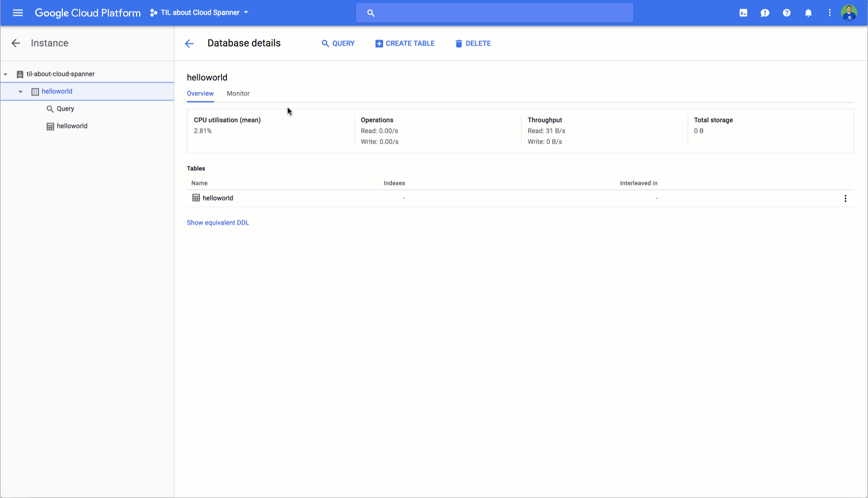
Task: Activate Cloud Shell
Action: pos(743,12)
